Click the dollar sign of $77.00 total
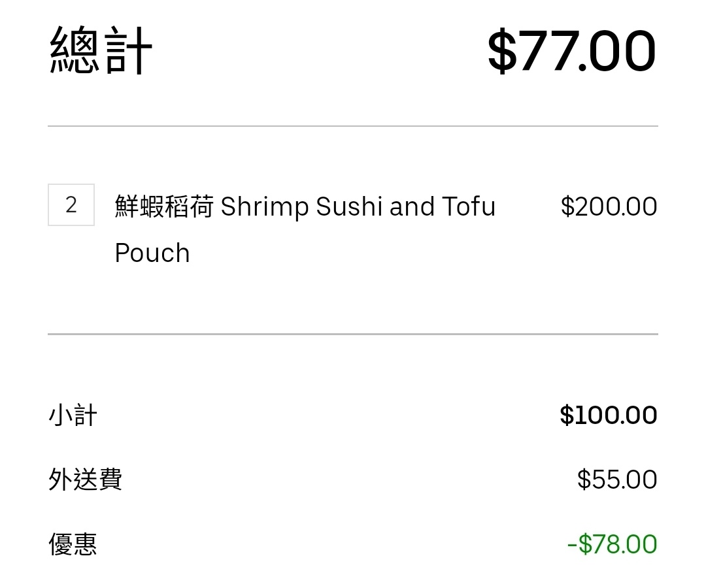706x588 pixels. [x=502, y=50]
